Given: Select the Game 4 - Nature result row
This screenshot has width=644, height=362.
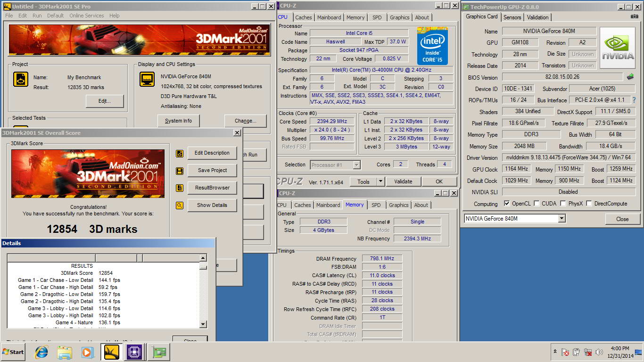Looking at the screenshot, I should tap(104, 322).
